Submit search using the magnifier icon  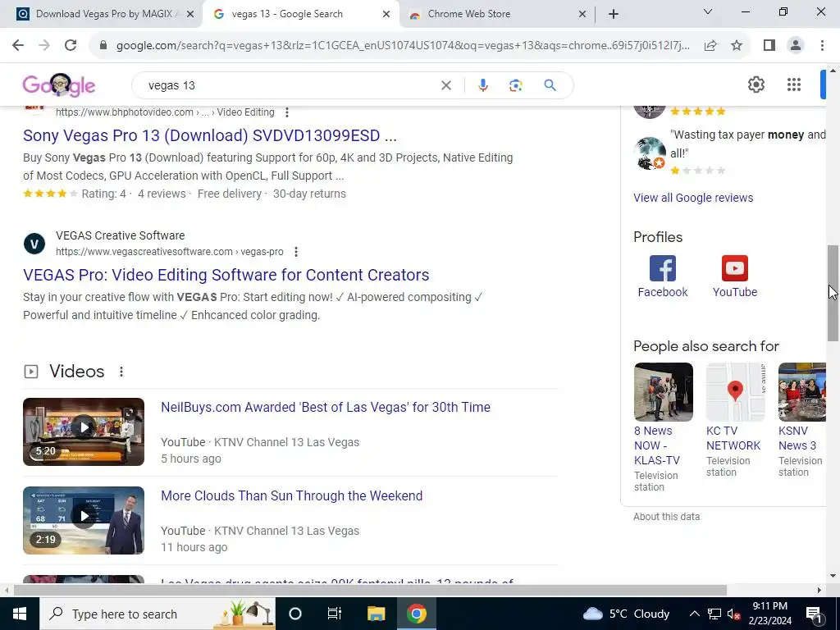[x=550, y=85]
